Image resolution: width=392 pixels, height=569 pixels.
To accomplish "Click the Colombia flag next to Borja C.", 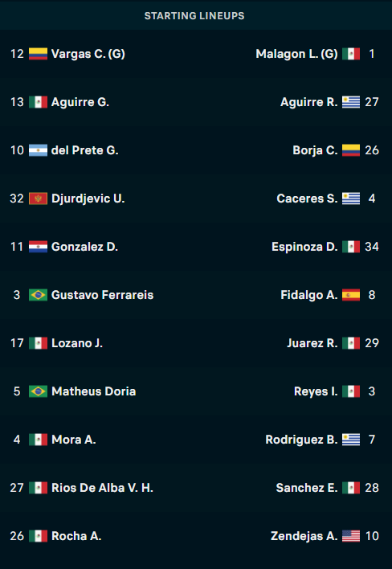I will (351, 150).
